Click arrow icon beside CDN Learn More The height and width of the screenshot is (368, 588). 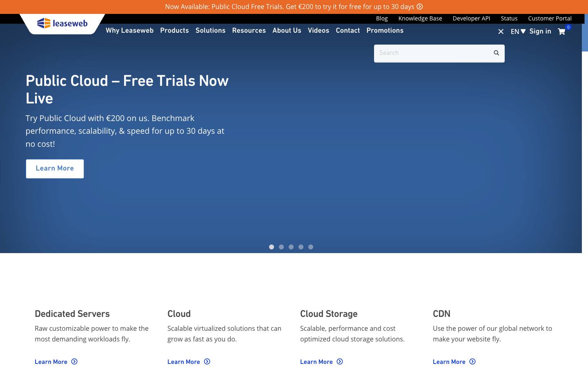tap(472, 361)
